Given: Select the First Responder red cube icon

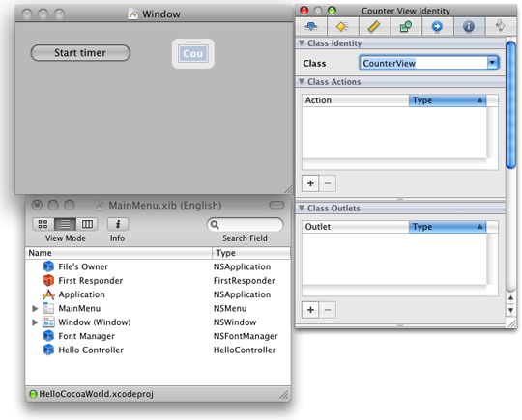Looking at the screenshot, I should pos(48,280).
